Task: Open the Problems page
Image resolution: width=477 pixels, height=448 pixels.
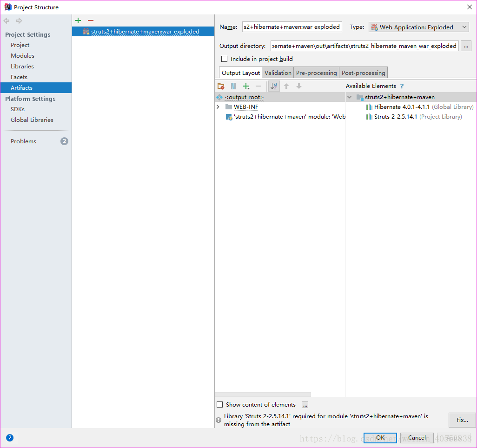Action: click(23, 141)
